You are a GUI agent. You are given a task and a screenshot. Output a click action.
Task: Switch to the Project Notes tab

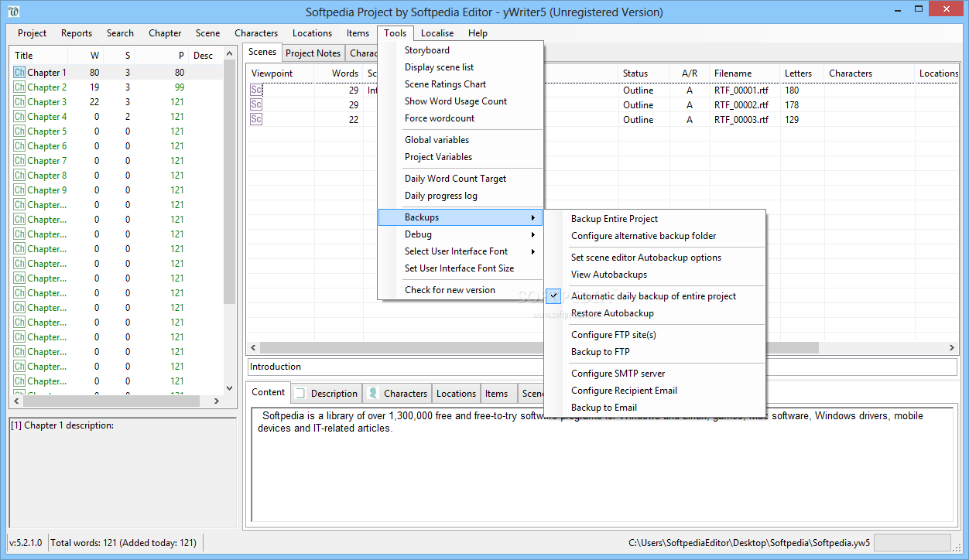pyautogui.click(x=313, y=53)
